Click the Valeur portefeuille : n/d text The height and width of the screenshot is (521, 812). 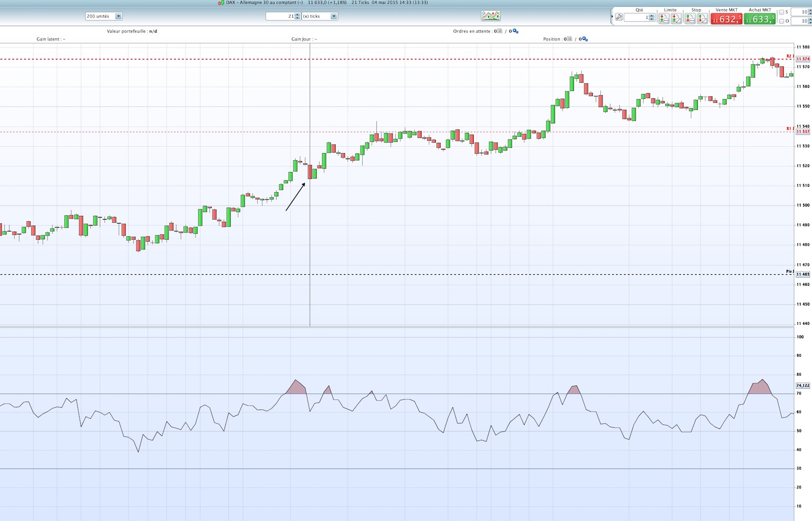132,31
